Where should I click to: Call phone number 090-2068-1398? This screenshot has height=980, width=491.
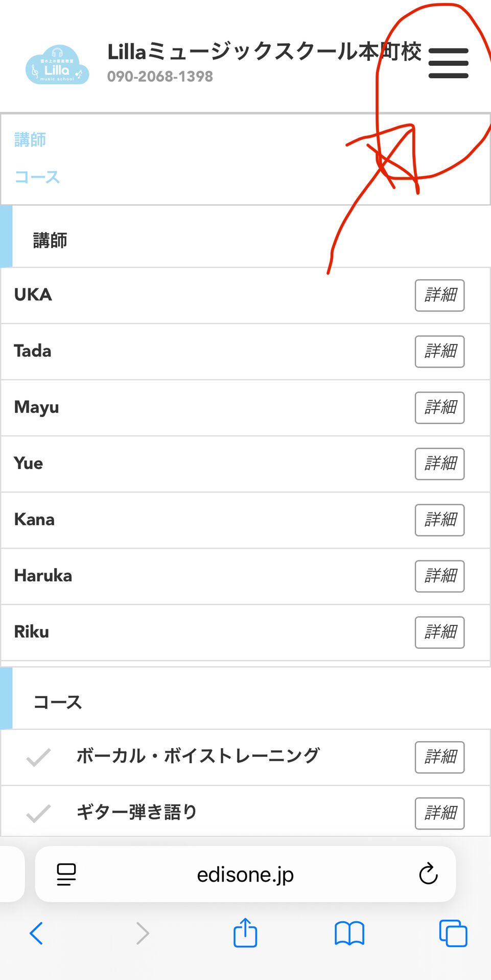[x=160, y=77]
